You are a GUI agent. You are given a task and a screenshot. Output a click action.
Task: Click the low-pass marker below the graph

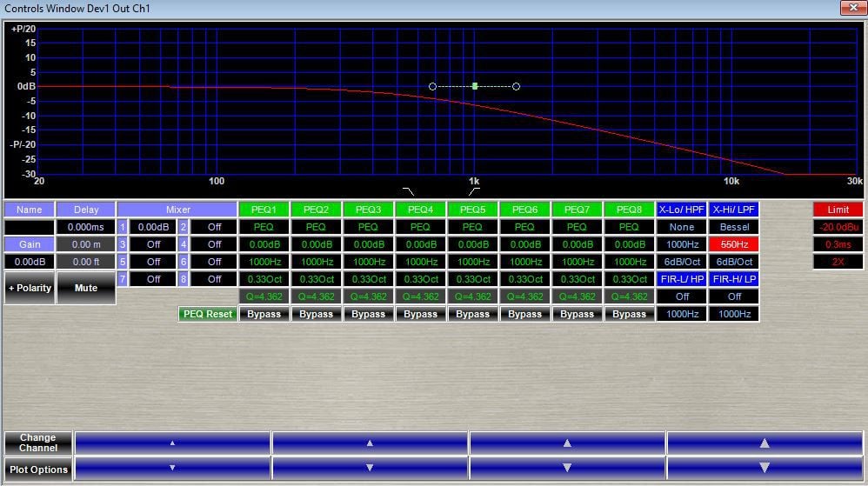[409, 191]
